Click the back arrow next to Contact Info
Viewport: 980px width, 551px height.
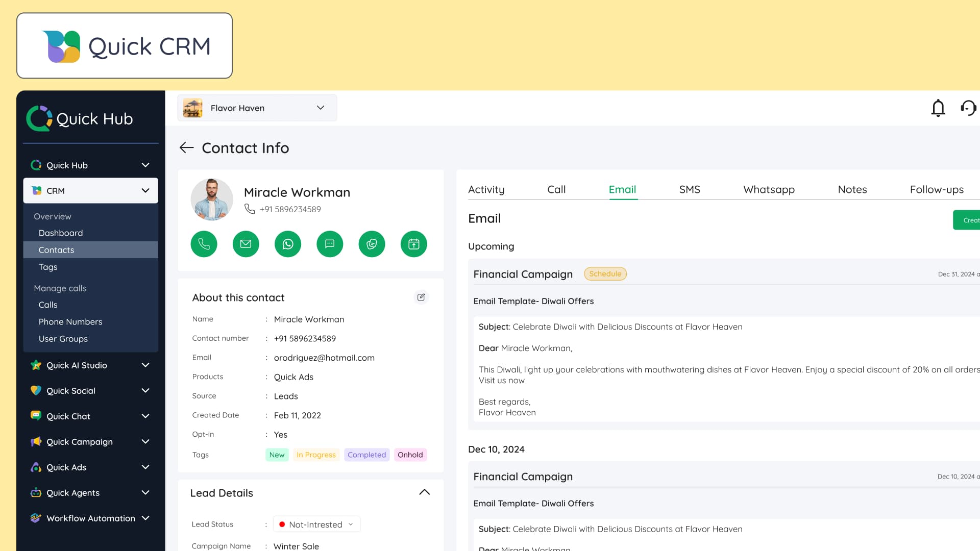[187, 148]
